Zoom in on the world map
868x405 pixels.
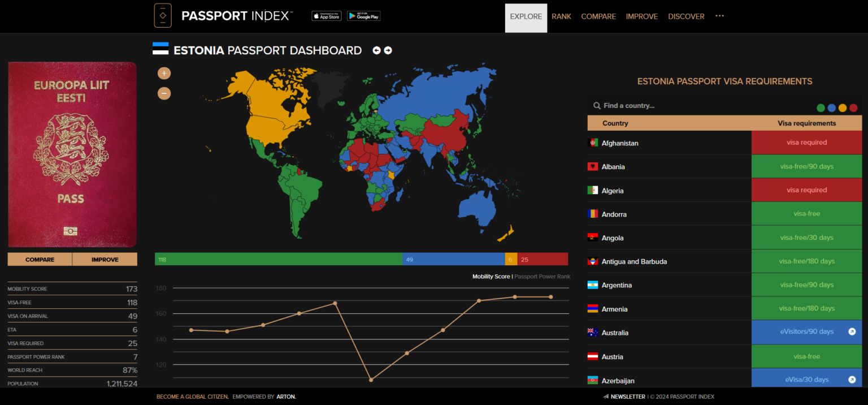[x=164, y=73]
